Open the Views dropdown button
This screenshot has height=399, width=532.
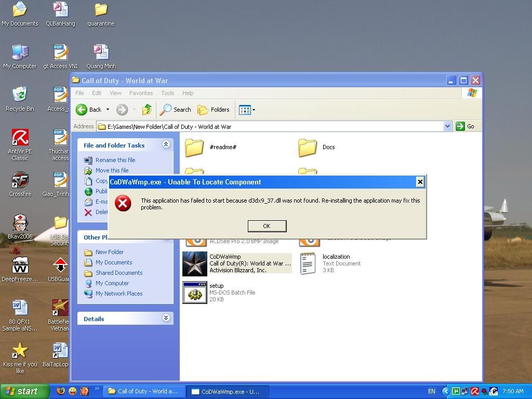(x=247, y=110)
